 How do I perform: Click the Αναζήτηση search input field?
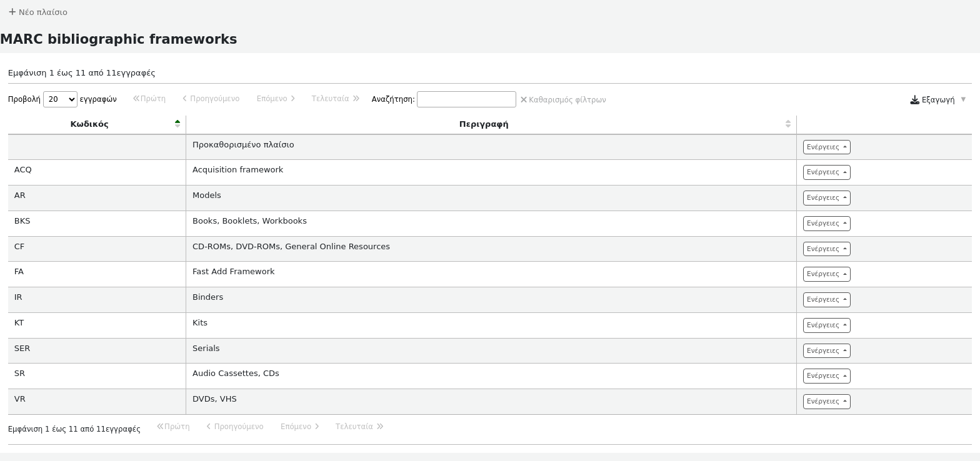click(x=466, y=99)
